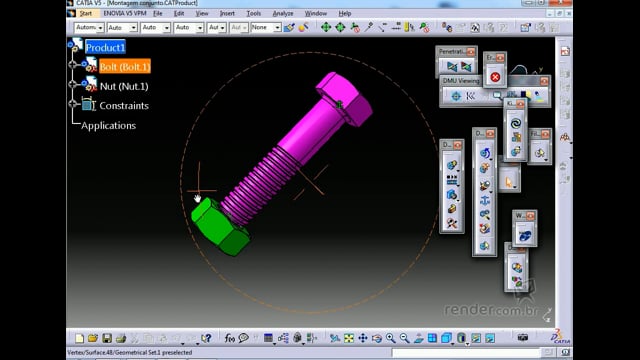Click the film strip simulation player icon
Viewport: 640px width, 360px height.
click(452, 180)
